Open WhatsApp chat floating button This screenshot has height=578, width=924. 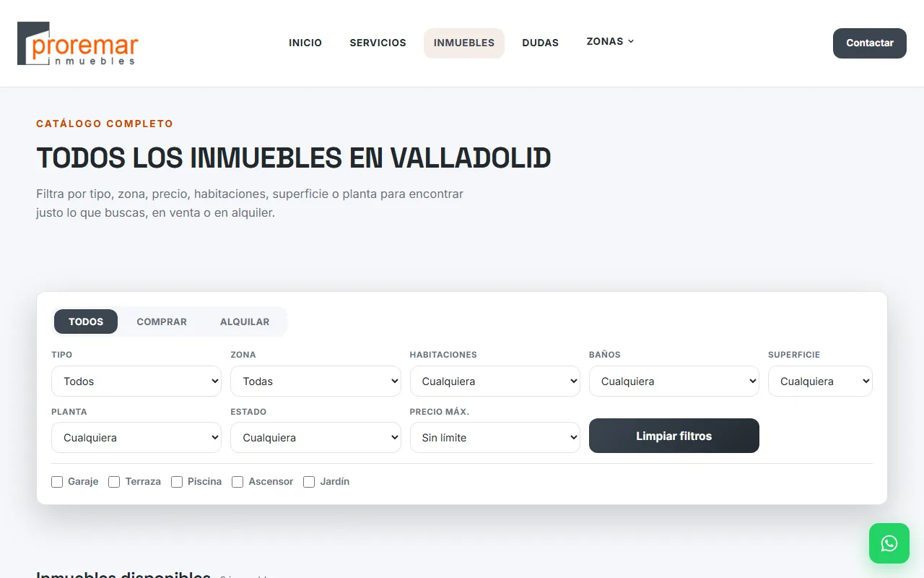tap(889, 543)
